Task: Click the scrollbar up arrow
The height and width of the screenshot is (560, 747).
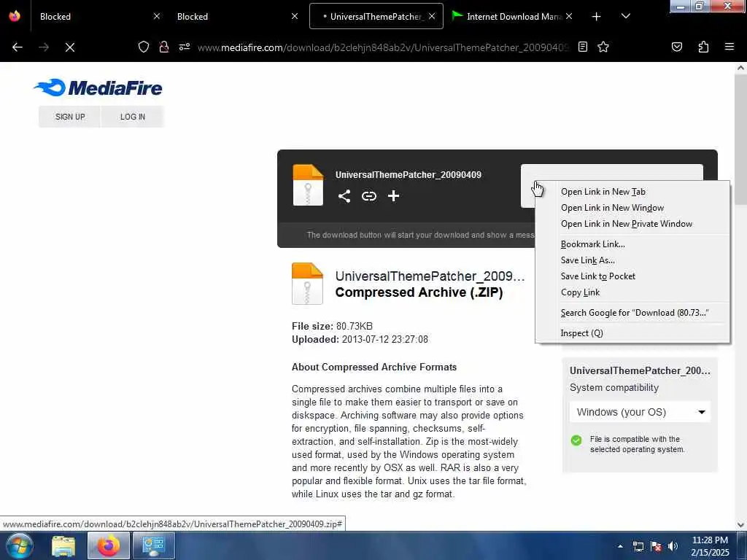Action: tap(740, 68)
